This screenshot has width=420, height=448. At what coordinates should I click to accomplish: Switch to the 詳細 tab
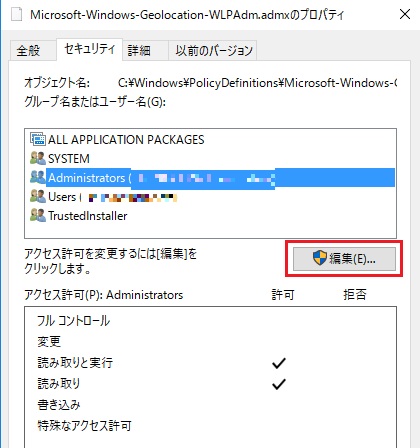(x=139, y=51)
